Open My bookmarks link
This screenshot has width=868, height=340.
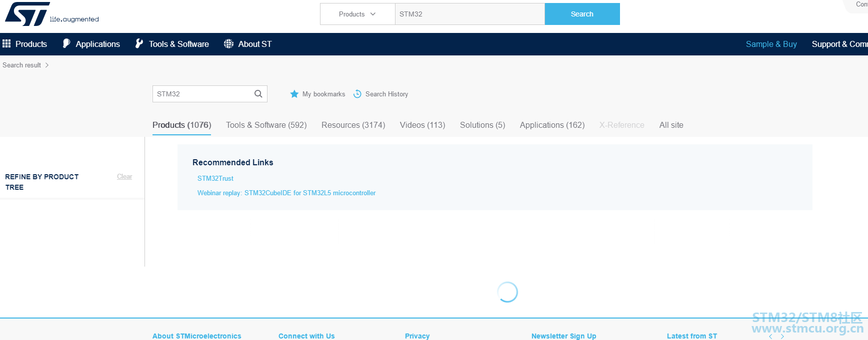coord(323,94)
